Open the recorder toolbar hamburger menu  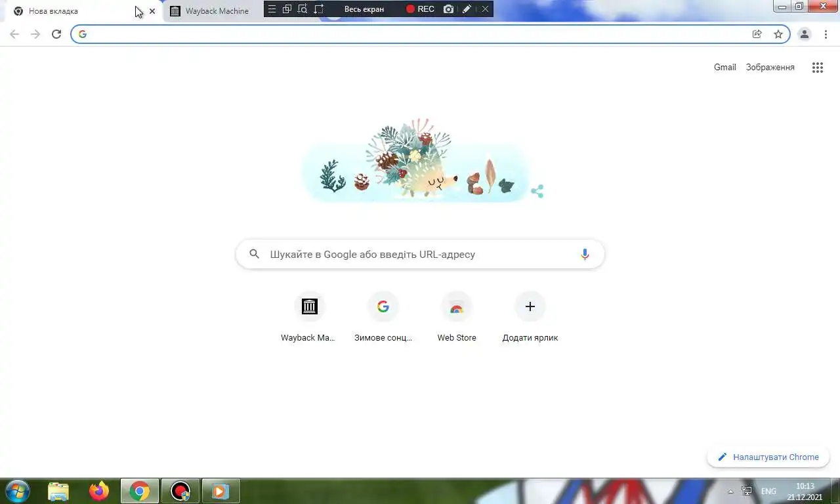click(x=272, y=9)
